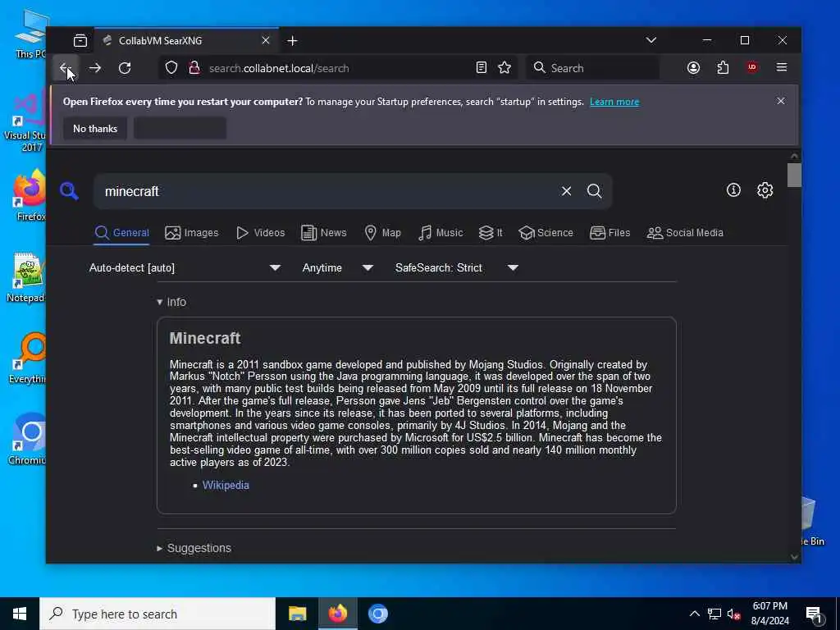
Task: Select the Notepad++ desktop shortcut
Action: 27,278
